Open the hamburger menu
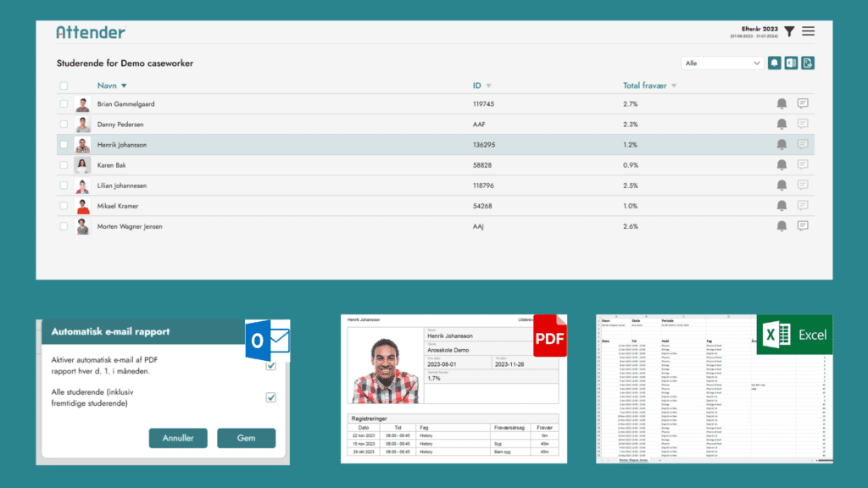The image size is (868, 488). (x=808, y=31)
